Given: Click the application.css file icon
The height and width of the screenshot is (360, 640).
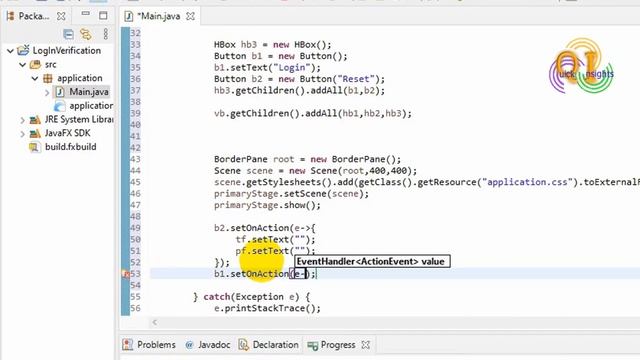Looking at the screenshot, I should coord(60,106).
